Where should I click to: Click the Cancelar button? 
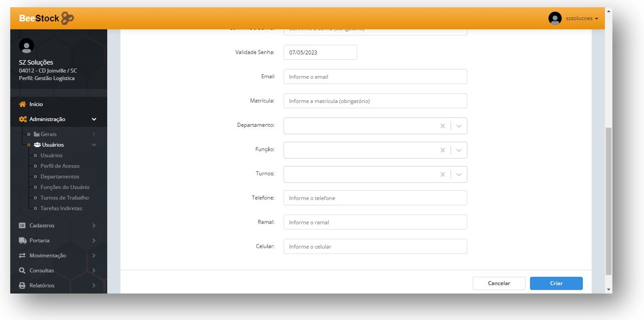499,283
